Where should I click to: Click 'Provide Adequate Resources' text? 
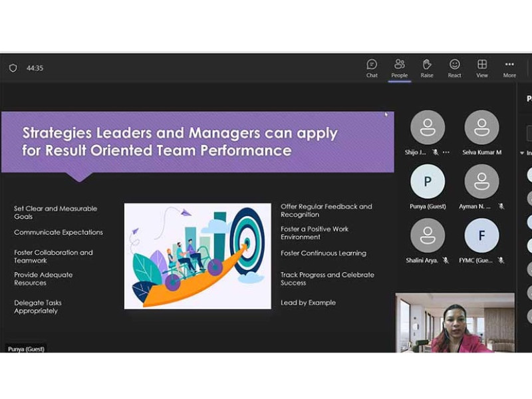click(43, 279)
